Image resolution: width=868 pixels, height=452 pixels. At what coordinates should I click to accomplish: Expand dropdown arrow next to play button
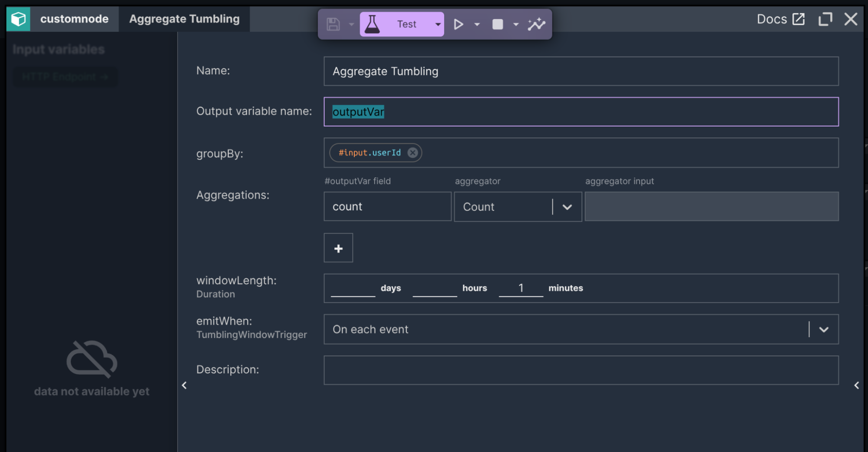click(x=477, y=24)
